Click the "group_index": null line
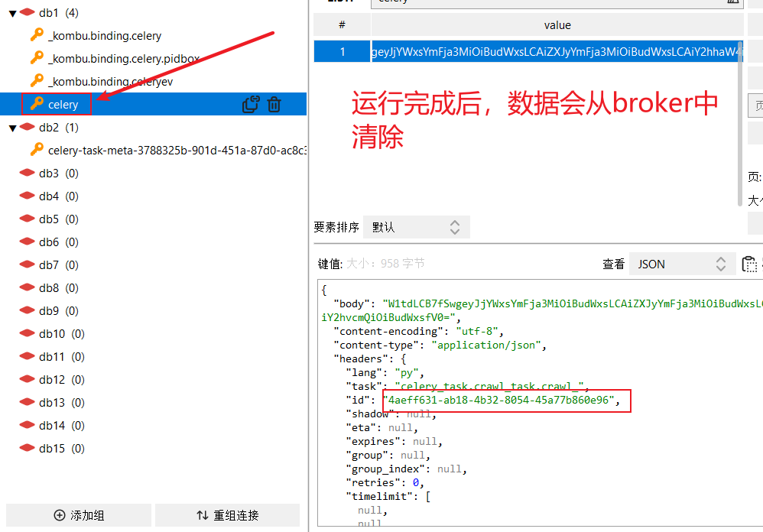The image size is (763, 532). [x=406, y=469]
